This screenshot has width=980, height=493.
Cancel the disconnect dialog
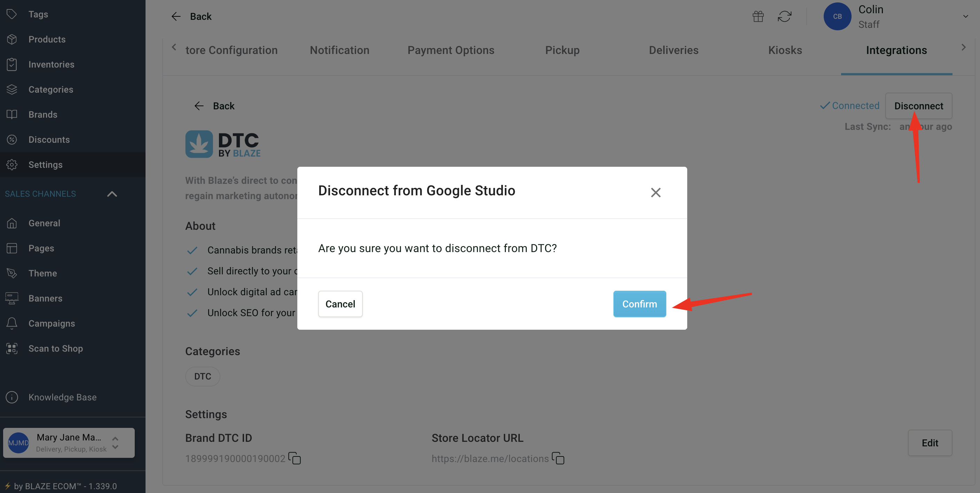(x=340, y=304)
